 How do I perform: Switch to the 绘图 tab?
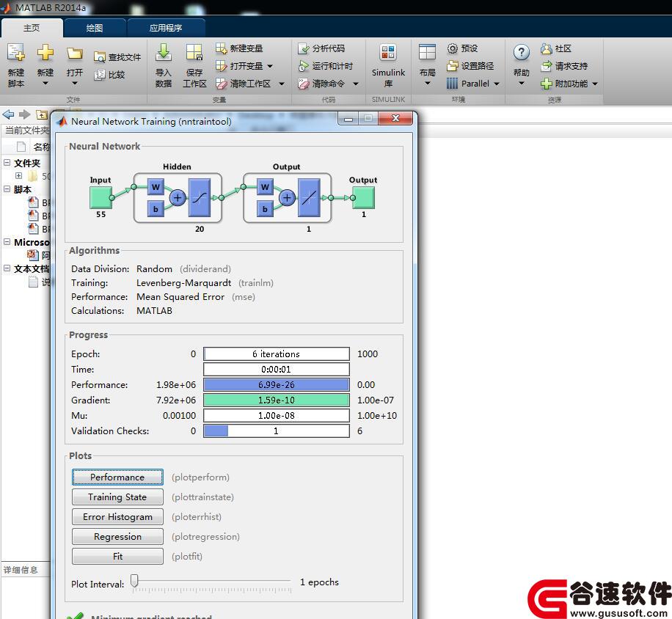click(x=95, y=28)
